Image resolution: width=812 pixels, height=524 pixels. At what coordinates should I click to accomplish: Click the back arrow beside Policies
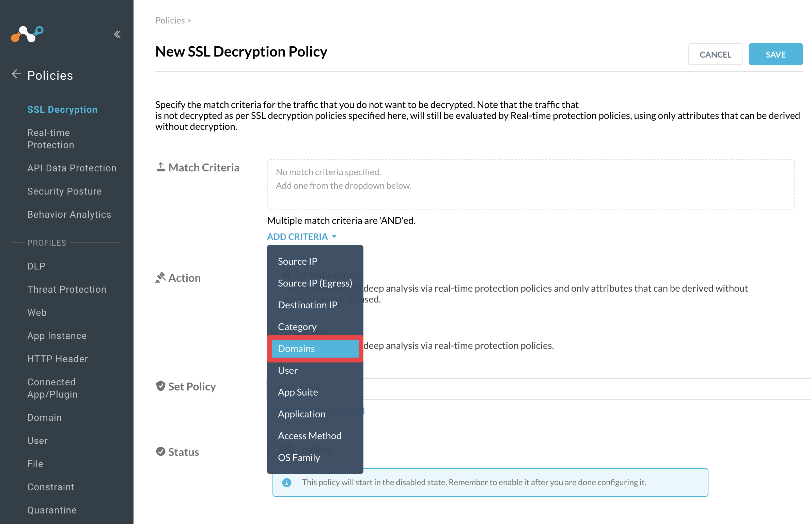(x=16, y=74)
